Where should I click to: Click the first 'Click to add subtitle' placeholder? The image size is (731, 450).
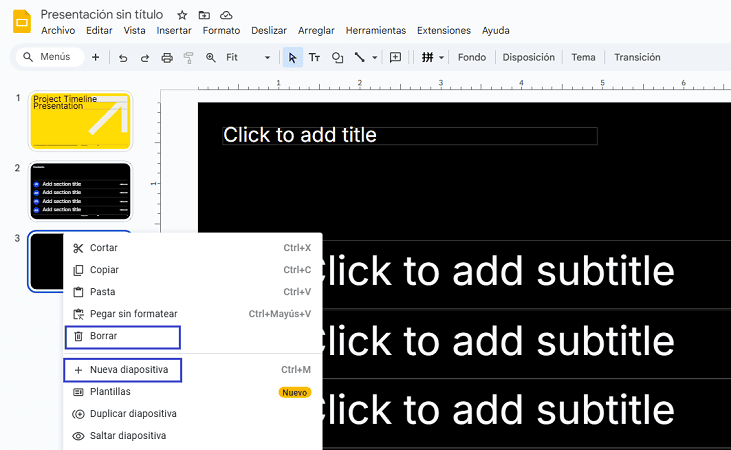pyautogui.click(x=501, y=272)
